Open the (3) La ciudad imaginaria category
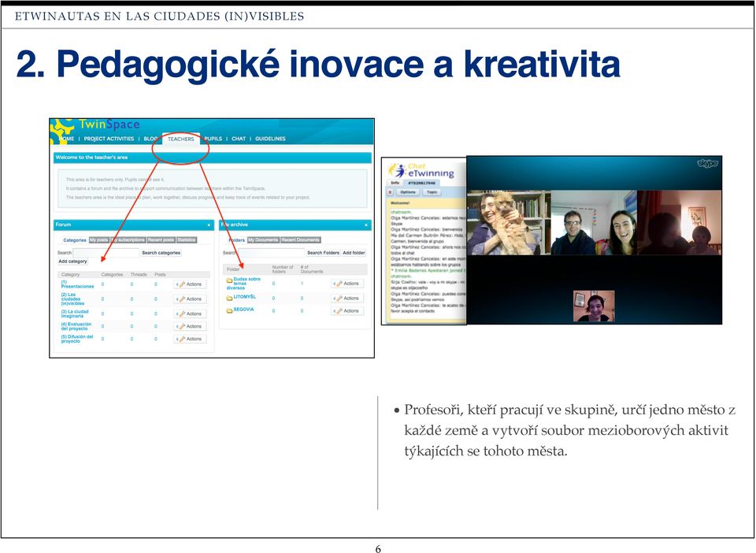 [x=75, y=314]
